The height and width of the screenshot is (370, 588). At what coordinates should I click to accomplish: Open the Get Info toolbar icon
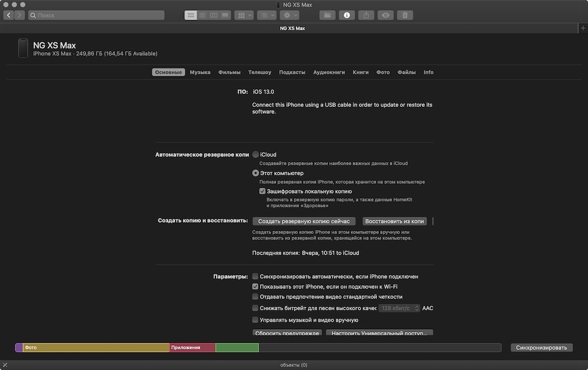click(x=347, y=15)
